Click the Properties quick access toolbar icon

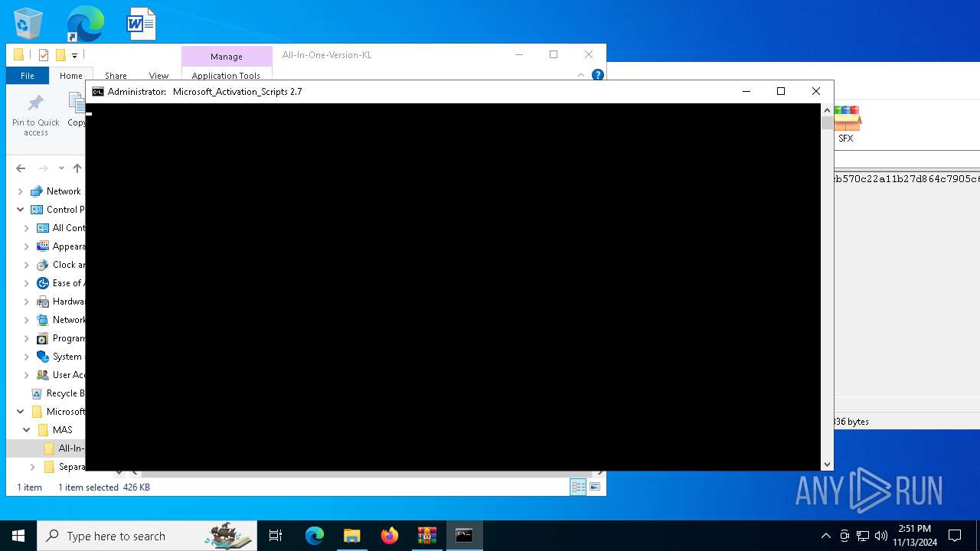(x=44, y=55)
